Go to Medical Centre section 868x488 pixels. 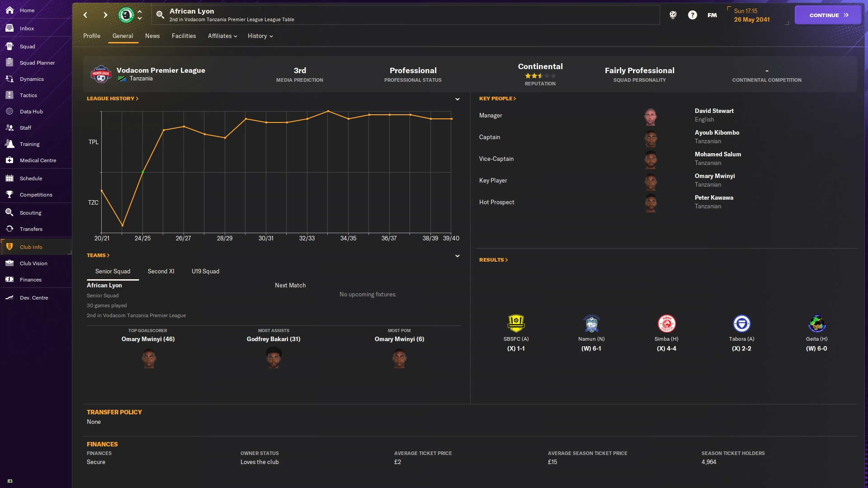click(38, 160)
